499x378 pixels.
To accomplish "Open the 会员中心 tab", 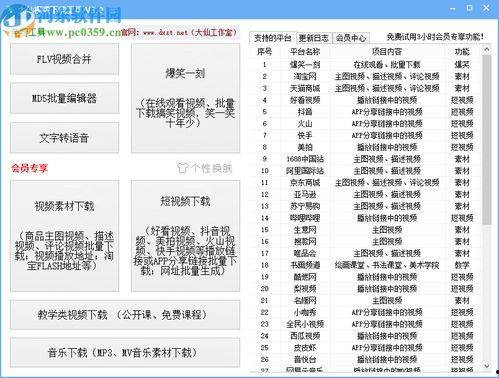I will (x=351, y=38).
